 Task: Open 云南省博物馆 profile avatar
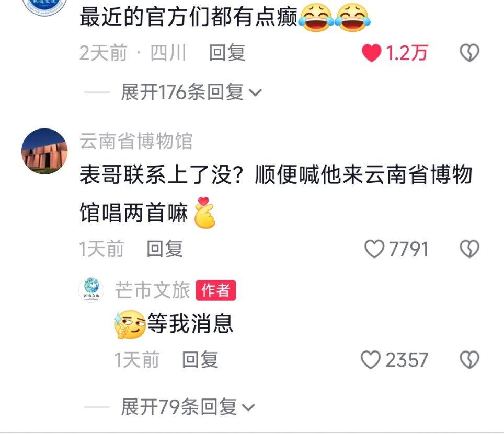[x=44, y=151]
